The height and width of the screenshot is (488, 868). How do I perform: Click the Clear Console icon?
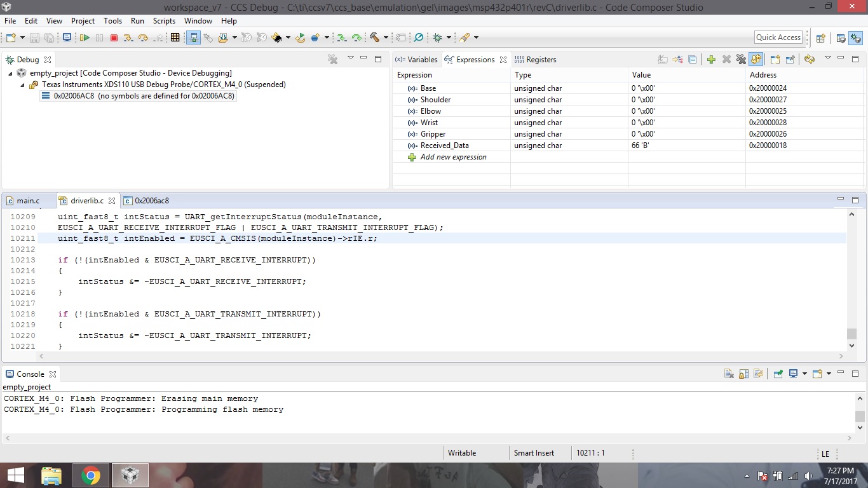pyautogui.click(x=729, y=374)
